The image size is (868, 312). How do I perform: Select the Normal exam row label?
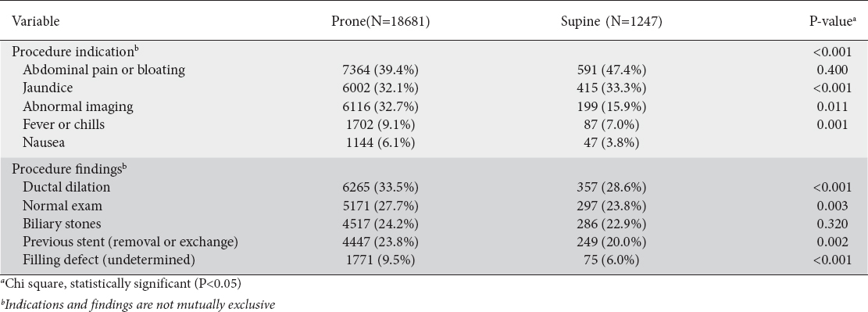(x=62, y=206)
